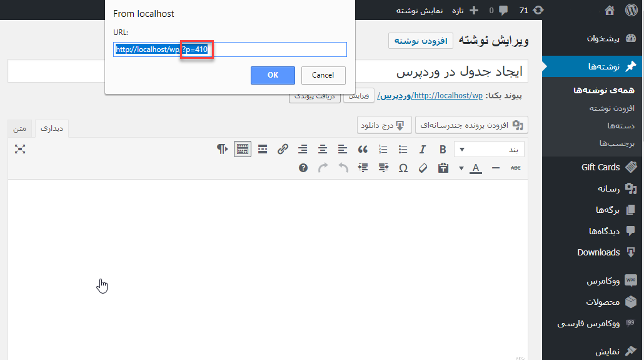Open Categories (دسته‌ها) submenu

[621, 125]
